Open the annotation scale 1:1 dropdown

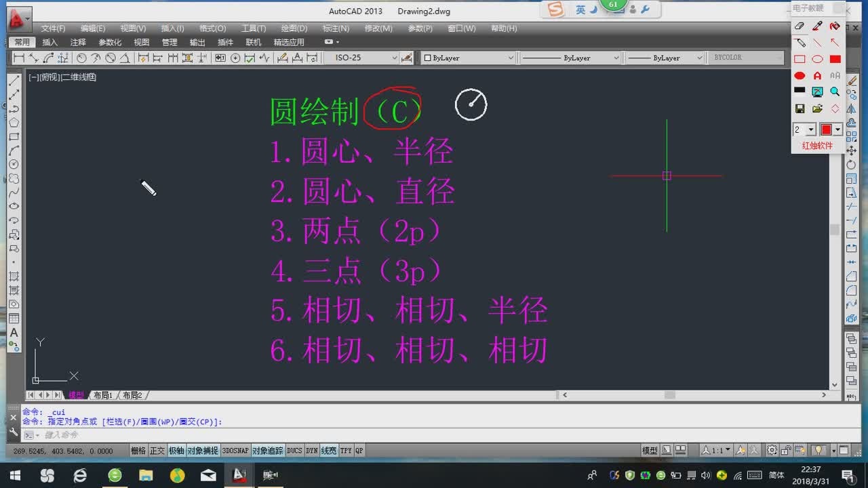(x=717, y=450)
